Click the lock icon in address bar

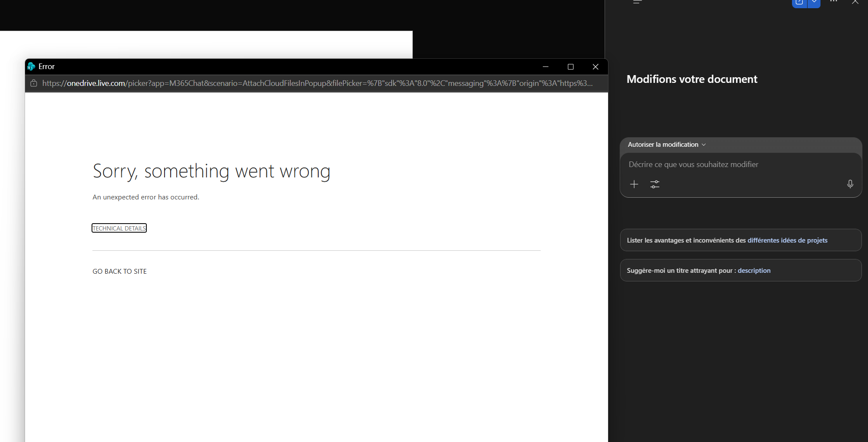point(34,83)
